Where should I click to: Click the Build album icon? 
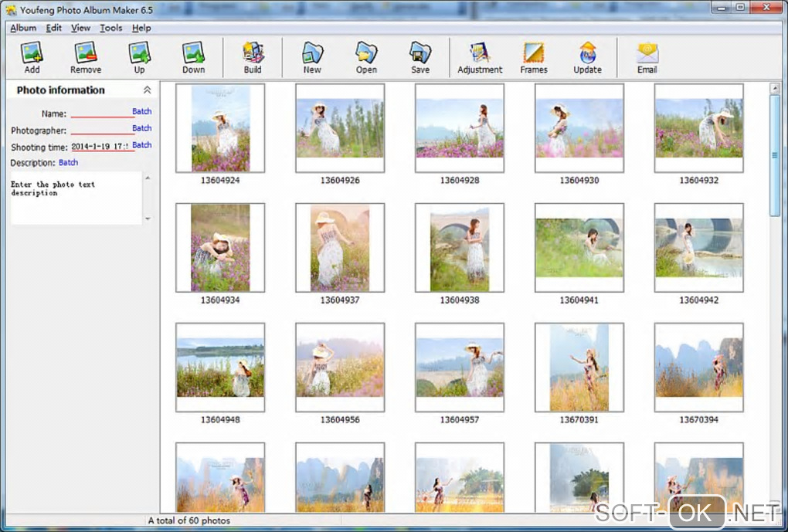tap(253, 57)
